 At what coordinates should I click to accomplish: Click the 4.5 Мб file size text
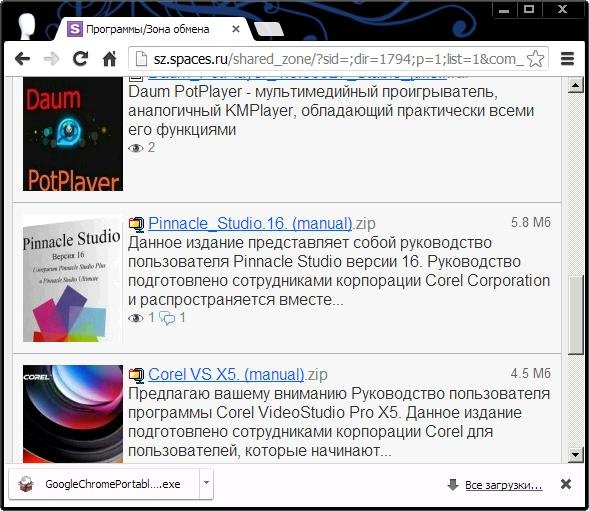pyautogui.click(x=530, y=373)
